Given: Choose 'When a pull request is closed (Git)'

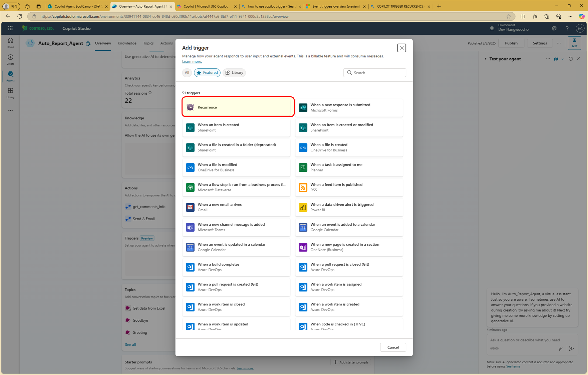Looking at the screenshot, I should pos(349,267).
